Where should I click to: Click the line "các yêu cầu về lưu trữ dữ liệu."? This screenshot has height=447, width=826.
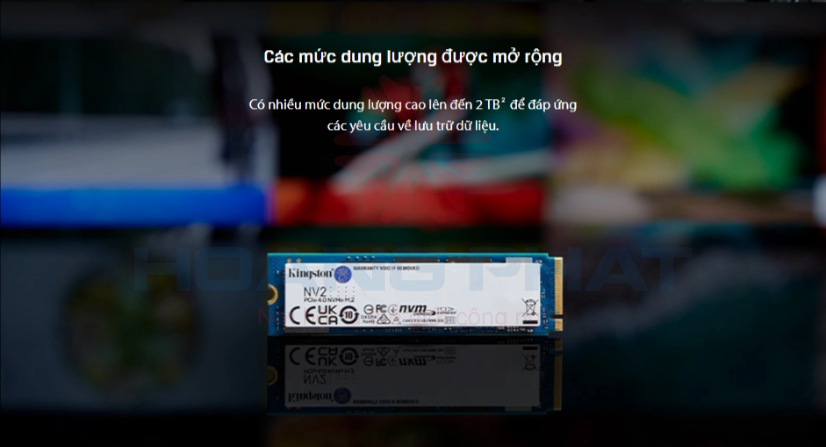pos(412,126)
